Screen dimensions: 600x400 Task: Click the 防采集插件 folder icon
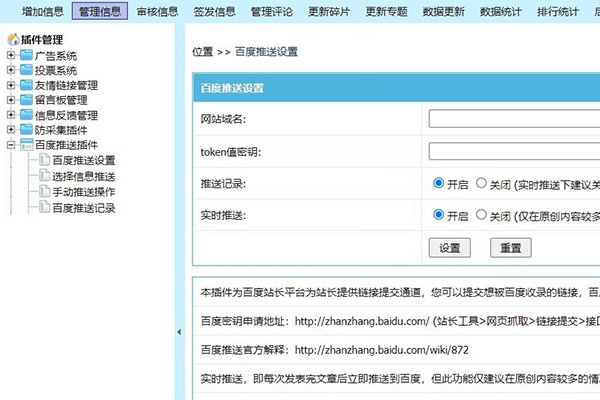tap(26, 131)
